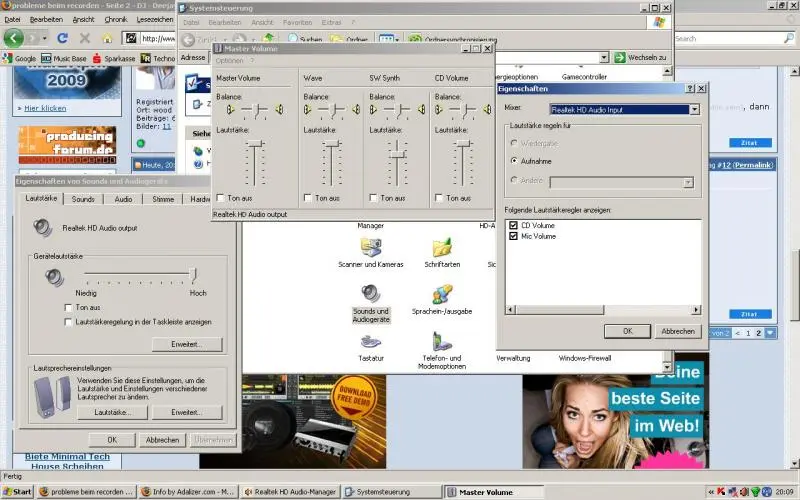This screenshot has width=800, height=500.
Task: Open Telefon- und Modemoptionen icon
Action: 441,343
